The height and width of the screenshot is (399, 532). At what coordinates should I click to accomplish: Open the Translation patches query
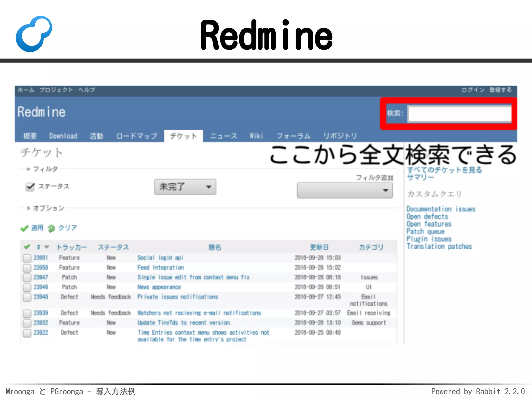click(439, 247)
